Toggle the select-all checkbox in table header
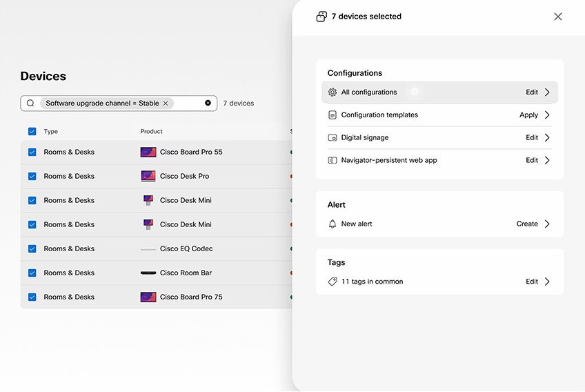 click(x=32, y=131)
